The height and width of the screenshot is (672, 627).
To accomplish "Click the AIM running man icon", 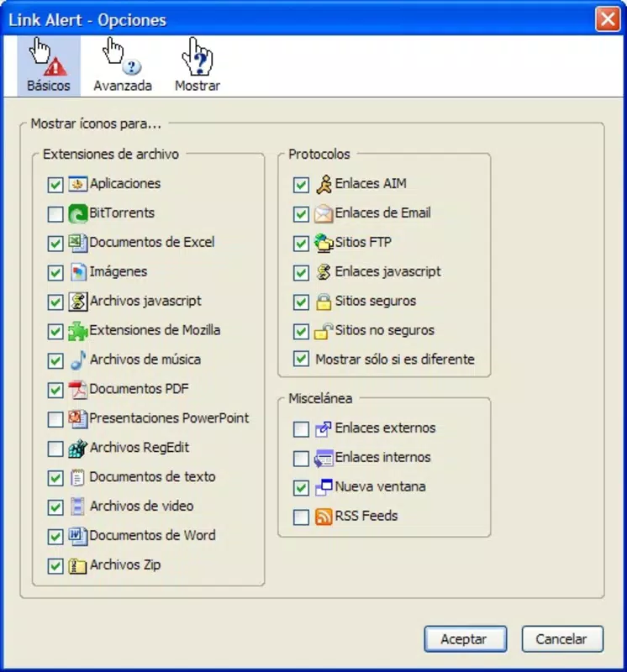I will [x=324, y=184].
